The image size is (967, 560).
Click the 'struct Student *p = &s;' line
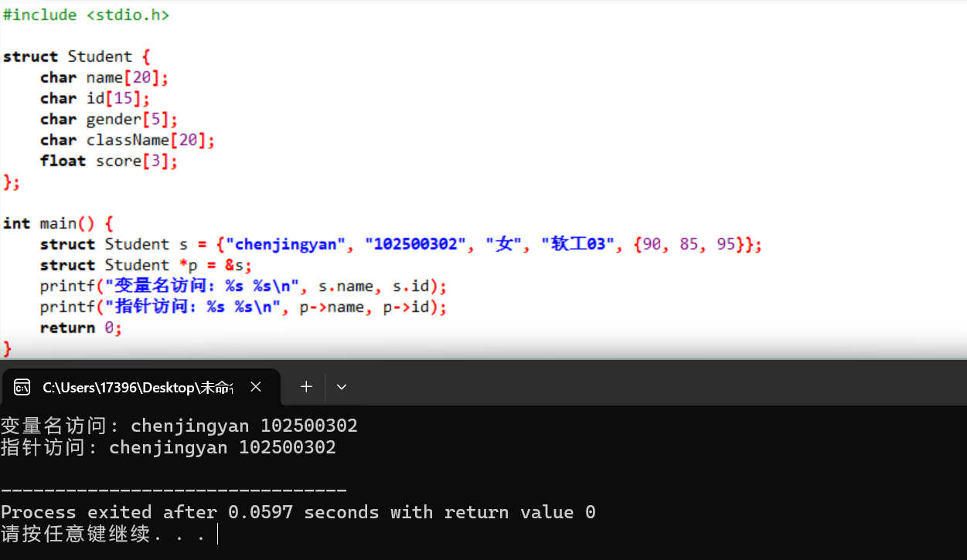146,265
